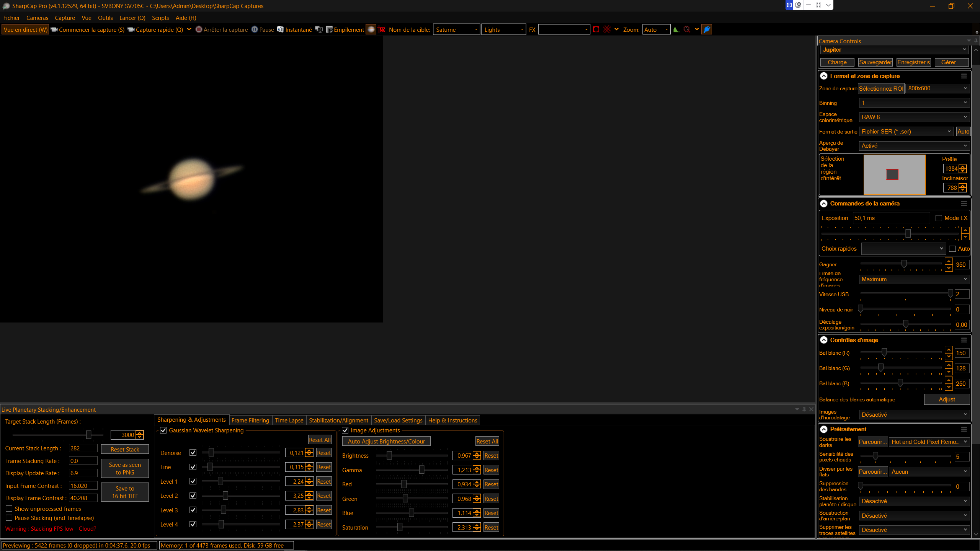Toggle the planet live stacking icon
The width and height of the screenshot is (980, 551).
pyautogui.click(x=371, y=29)
